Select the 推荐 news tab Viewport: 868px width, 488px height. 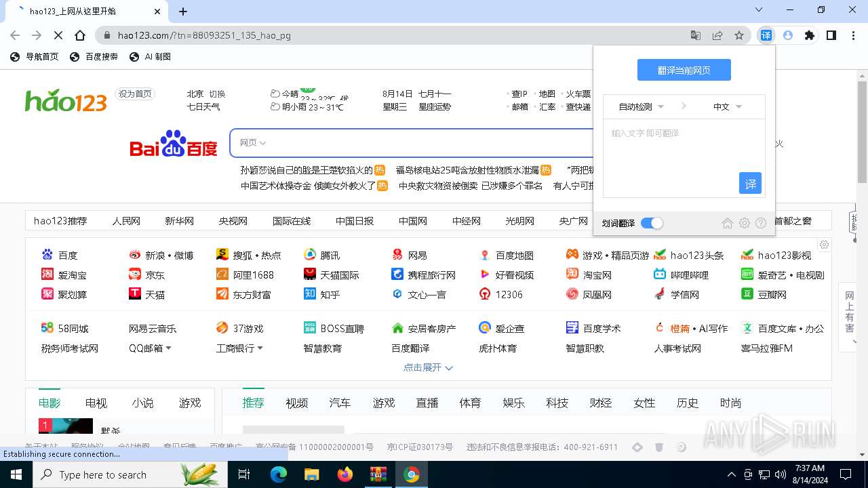(x=253, y=403)
